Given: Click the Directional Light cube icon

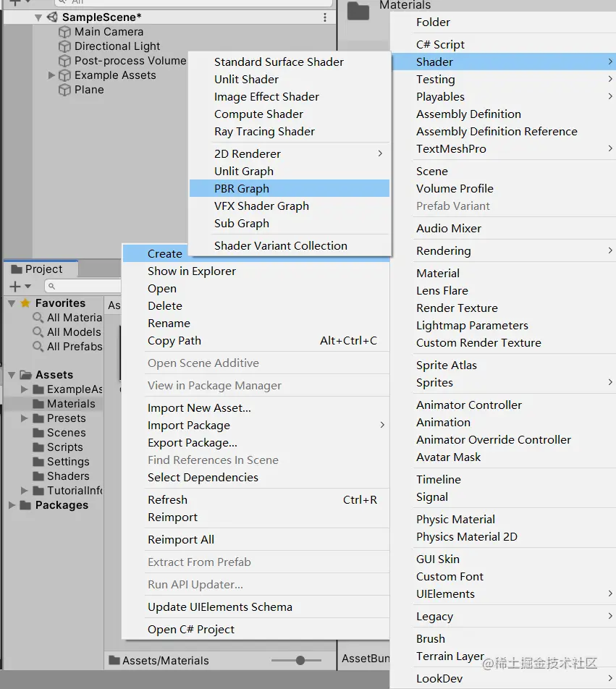Looking at the screenshot, I should pos(64,46).
